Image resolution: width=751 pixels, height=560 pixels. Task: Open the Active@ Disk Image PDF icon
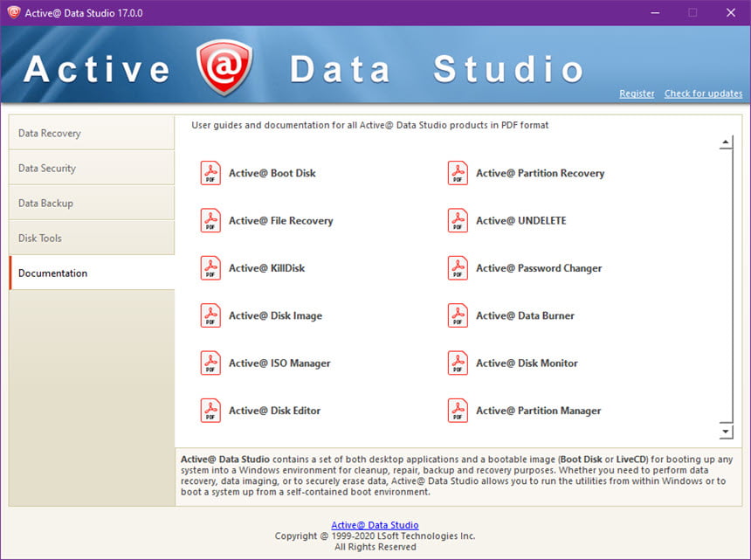pyautogui.click(x=210, y=315)
